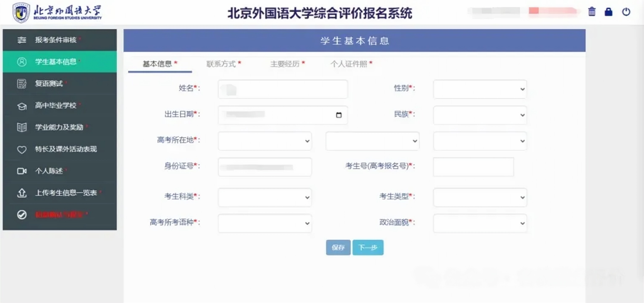Click the upload icon beside 上传考生信息一览表
This screenshot has height=303, width=644.
[22, 193]
